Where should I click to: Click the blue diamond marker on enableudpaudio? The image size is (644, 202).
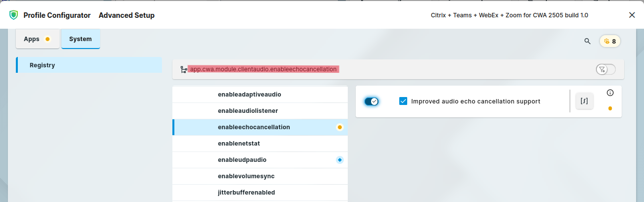click(x=339, y=160)
